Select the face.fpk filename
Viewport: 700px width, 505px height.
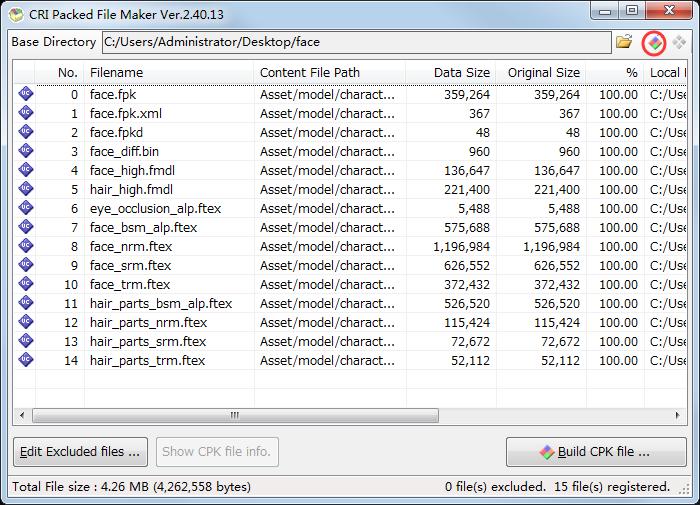point(113,95)
